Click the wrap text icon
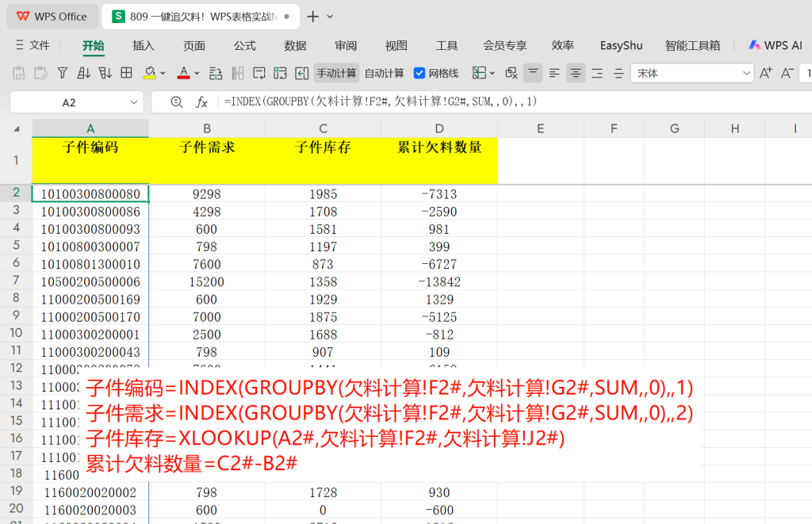Image resolution: width=812 pixels, height=524 pixels. [x=259, y=73]
